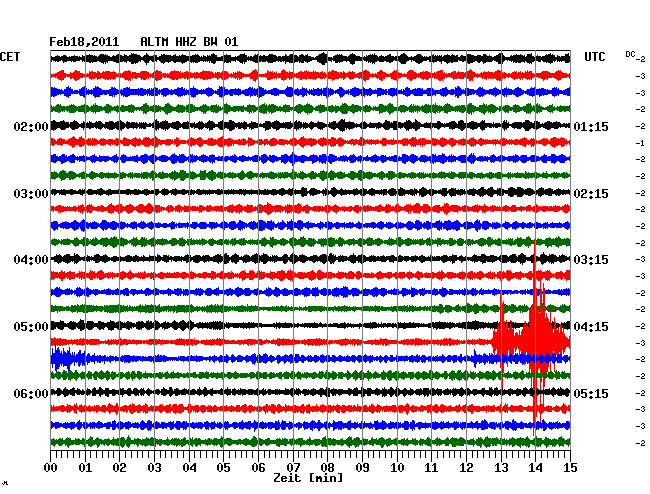Click the 04:15 UTC time label

coord(591,327)
